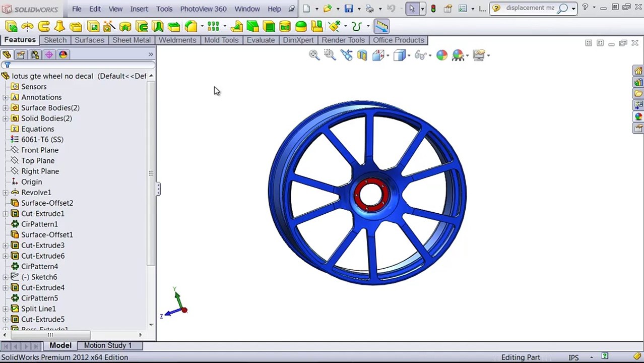Open the Design Library task pane tab

click(x=638, y=82)
